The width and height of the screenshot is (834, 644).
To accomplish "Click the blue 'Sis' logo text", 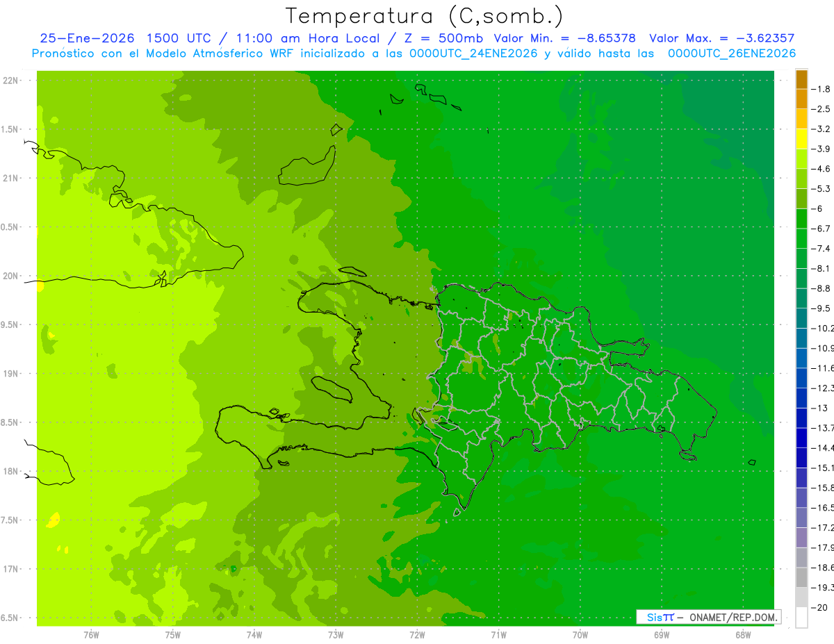I will coord(654,617).
